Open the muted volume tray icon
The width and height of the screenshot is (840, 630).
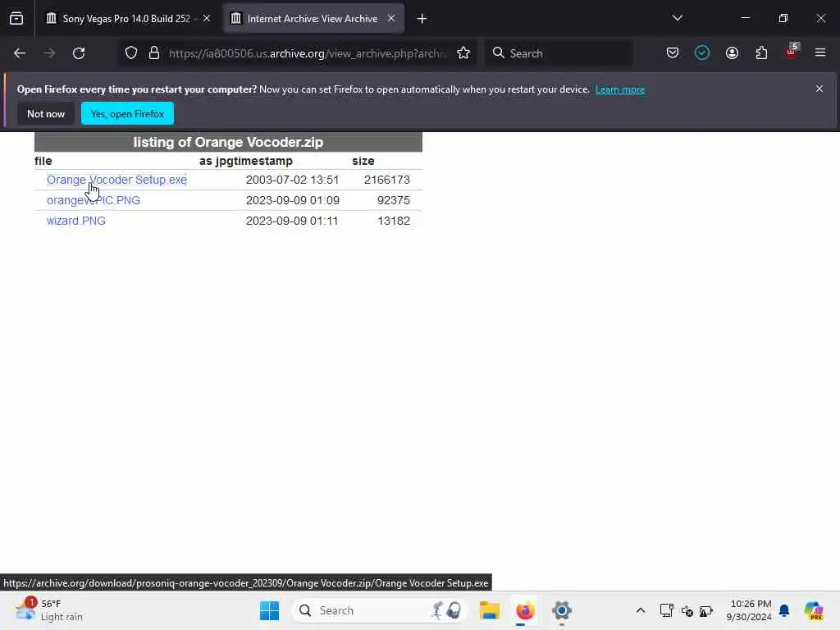687,610
